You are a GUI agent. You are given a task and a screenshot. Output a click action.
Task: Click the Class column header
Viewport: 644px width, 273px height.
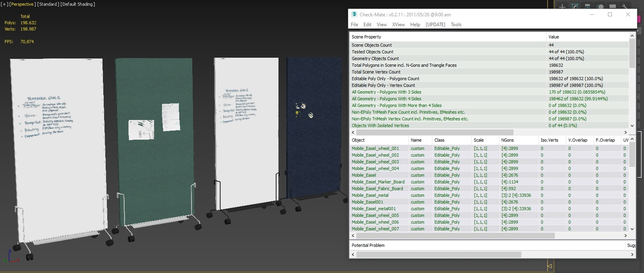click(451, 140)
